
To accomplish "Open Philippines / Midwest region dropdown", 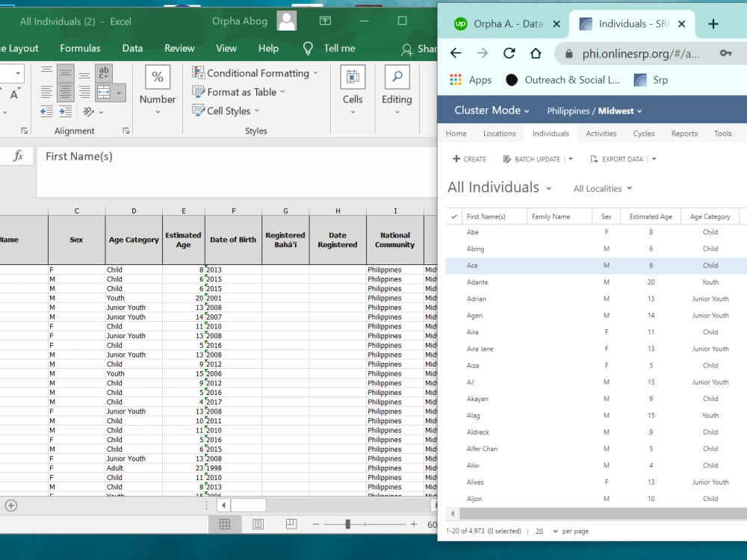I will (594, 111).
